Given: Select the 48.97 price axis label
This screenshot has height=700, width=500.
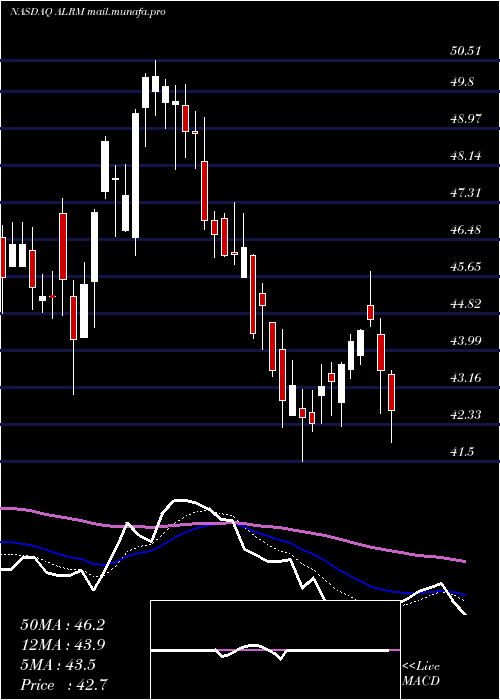Looking at the screenshot, I should tap(465, 119).
